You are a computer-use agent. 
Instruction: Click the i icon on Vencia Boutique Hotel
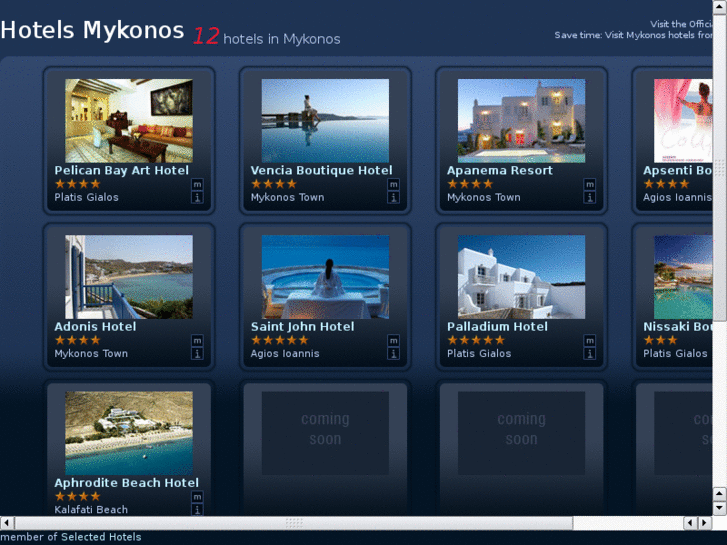click(x=393, y=198)
